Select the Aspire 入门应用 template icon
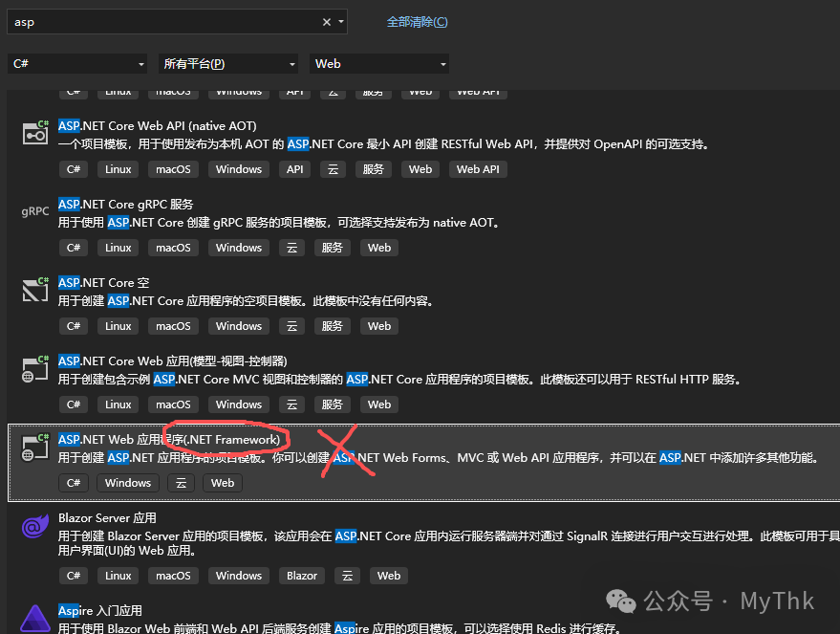The height and width of the screenshot is (634, 840). (35, 618)
